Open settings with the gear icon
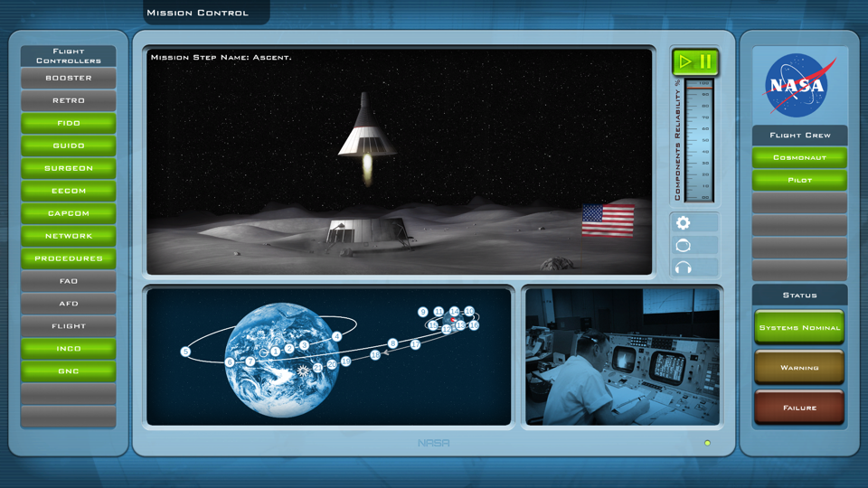The width and height of the screenshot is (868, 488). click(x=683, y=222)
